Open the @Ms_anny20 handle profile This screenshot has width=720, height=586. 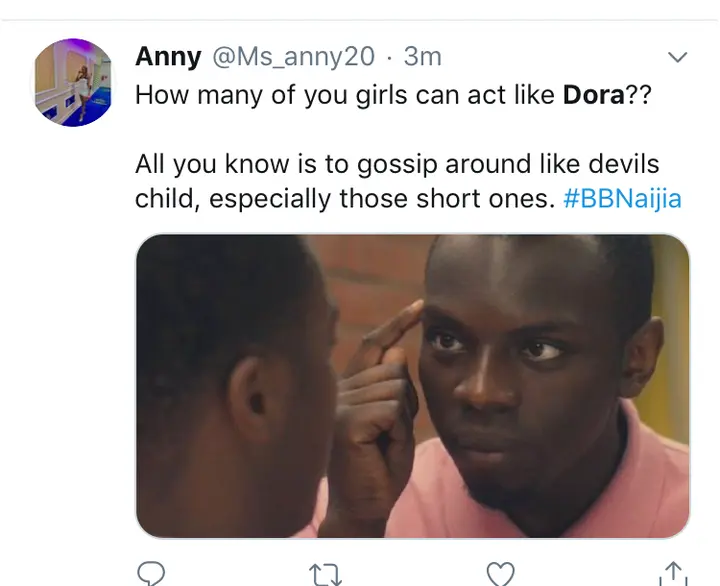coord(293,57)
